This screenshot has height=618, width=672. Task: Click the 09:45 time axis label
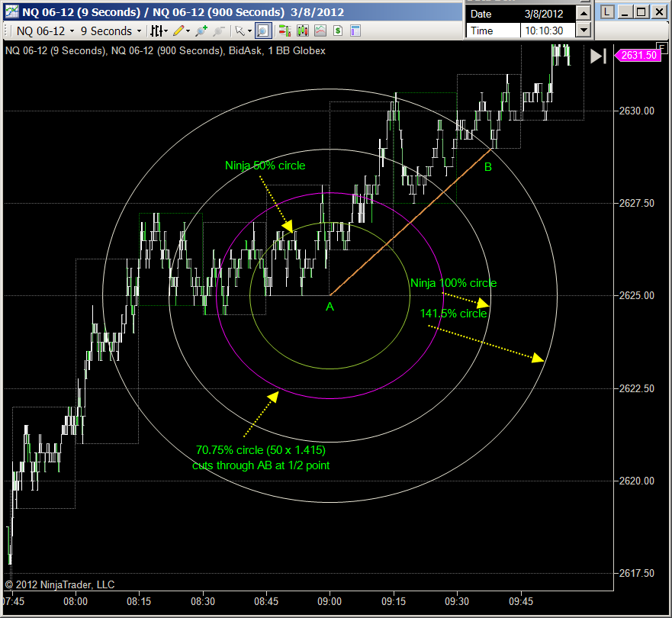(x=521, y=602)
